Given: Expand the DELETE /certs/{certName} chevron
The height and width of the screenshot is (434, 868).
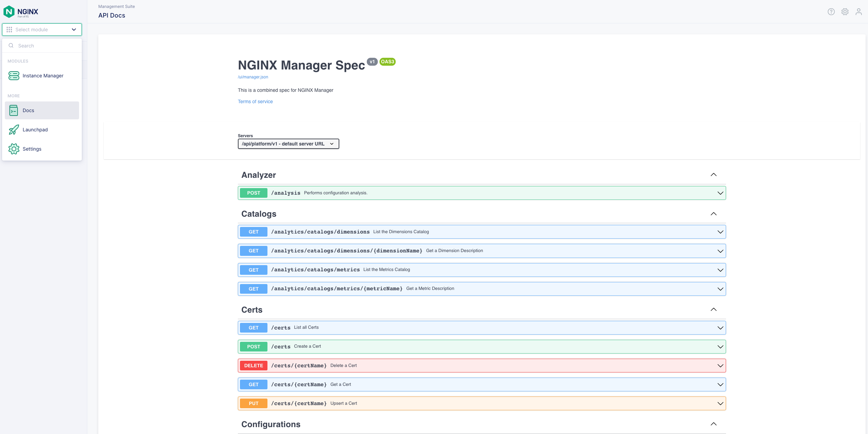Looking at the screenshot, I should tap(720, 366).
